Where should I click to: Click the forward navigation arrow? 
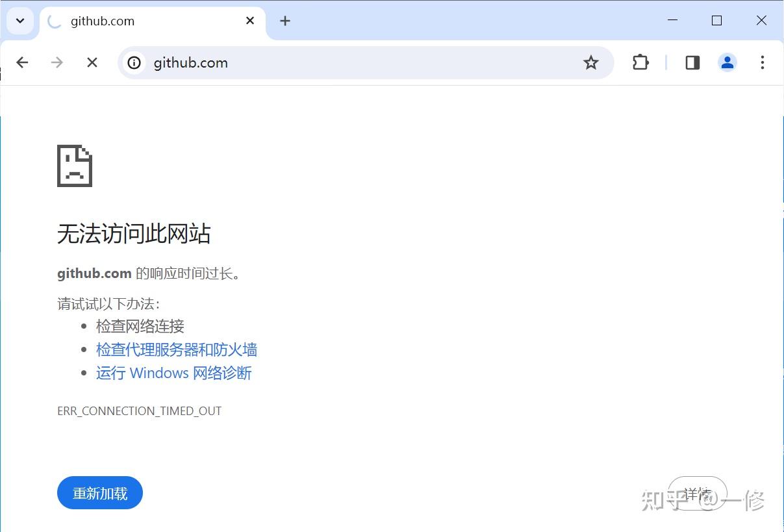(57, 62)
